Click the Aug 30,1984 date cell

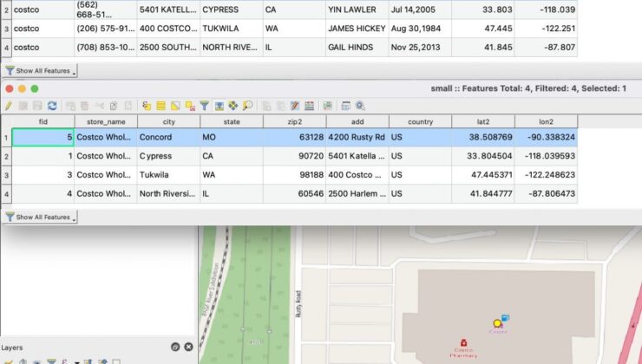click(421, 29)
